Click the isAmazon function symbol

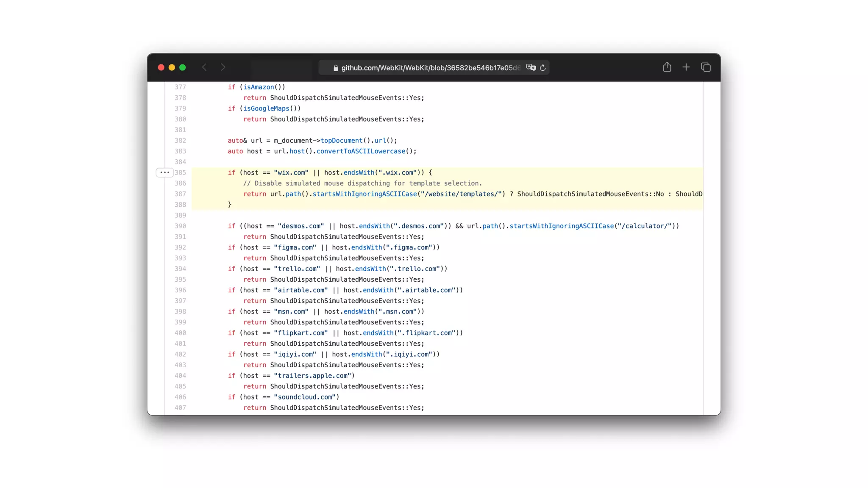pyautogui.click(x=258, y=87)
